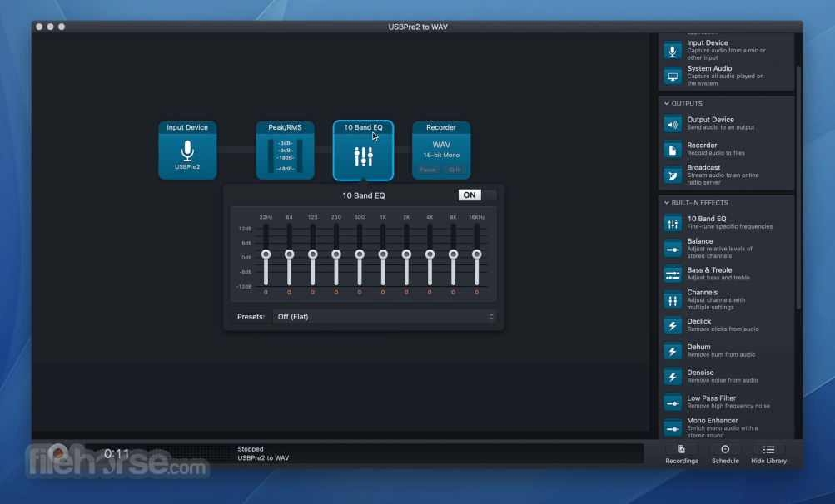This screenshot has height=504, width=835.
Task: Click the 10 Band EQ popover title
Action: (364, 195)
